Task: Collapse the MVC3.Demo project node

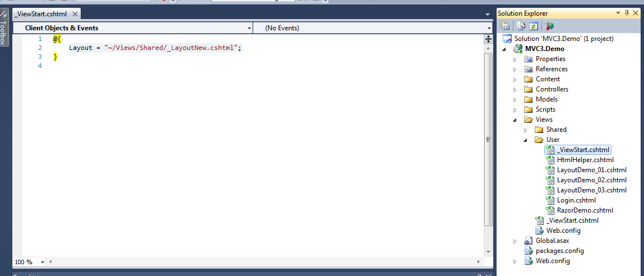Action: (x=504, y=49)
